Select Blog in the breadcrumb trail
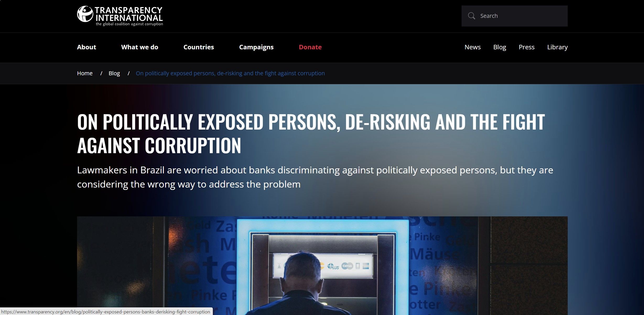This screenshot has width=644, height=315. point(114,73)
